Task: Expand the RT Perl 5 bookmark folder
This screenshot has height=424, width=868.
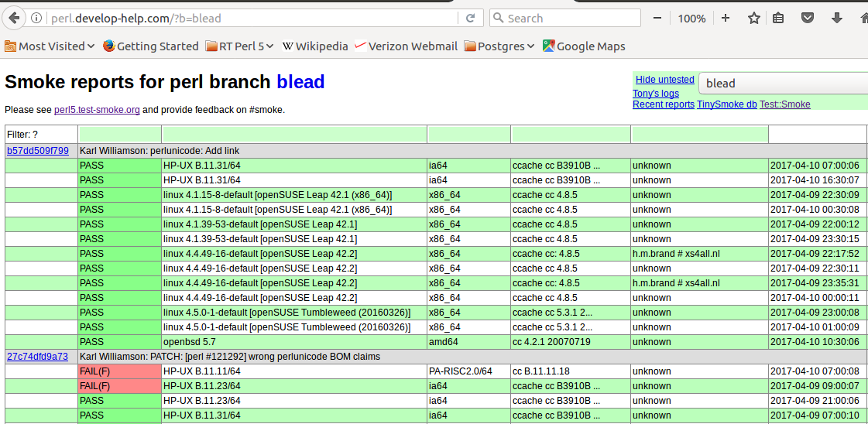Action: tap(240, 46)
